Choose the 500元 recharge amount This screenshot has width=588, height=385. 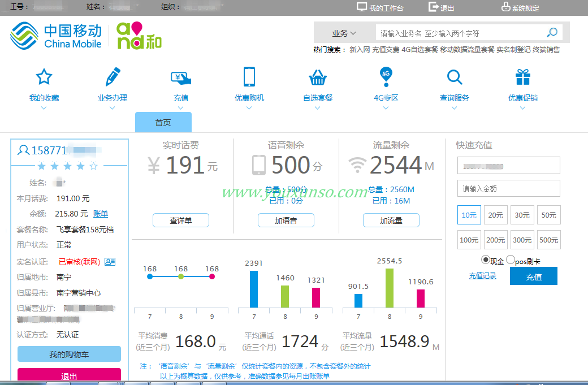pos(549,240)
